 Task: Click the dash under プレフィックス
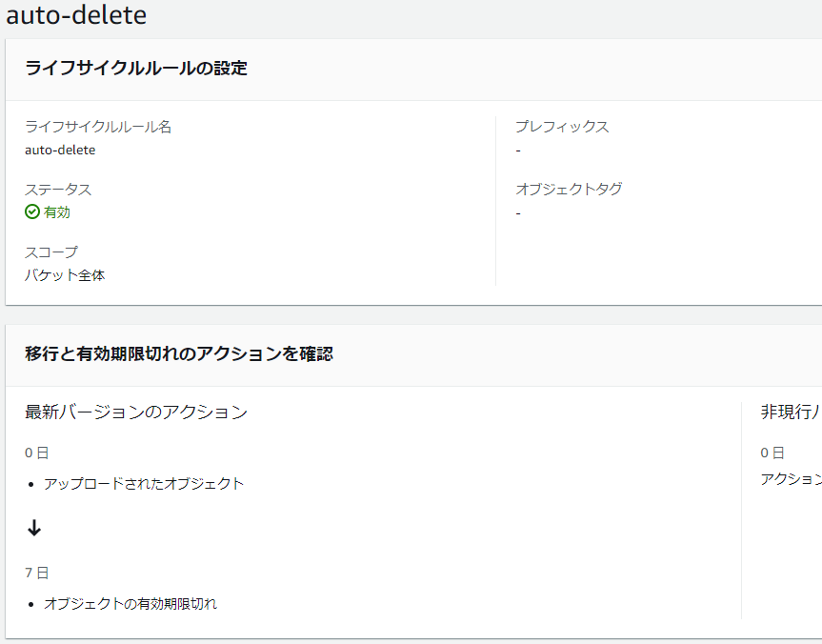tap(518, 150)
